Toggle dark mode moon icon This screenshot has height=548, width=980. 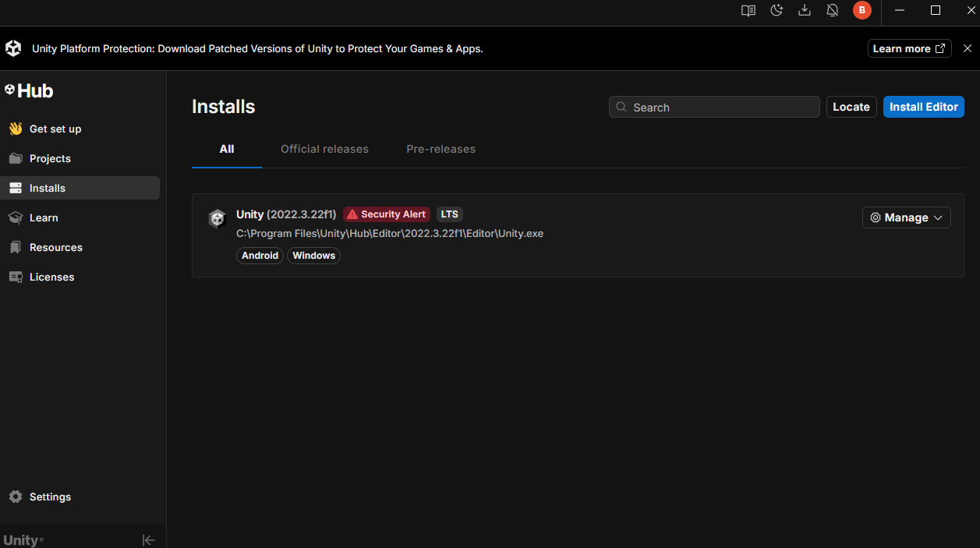(777, 10)
